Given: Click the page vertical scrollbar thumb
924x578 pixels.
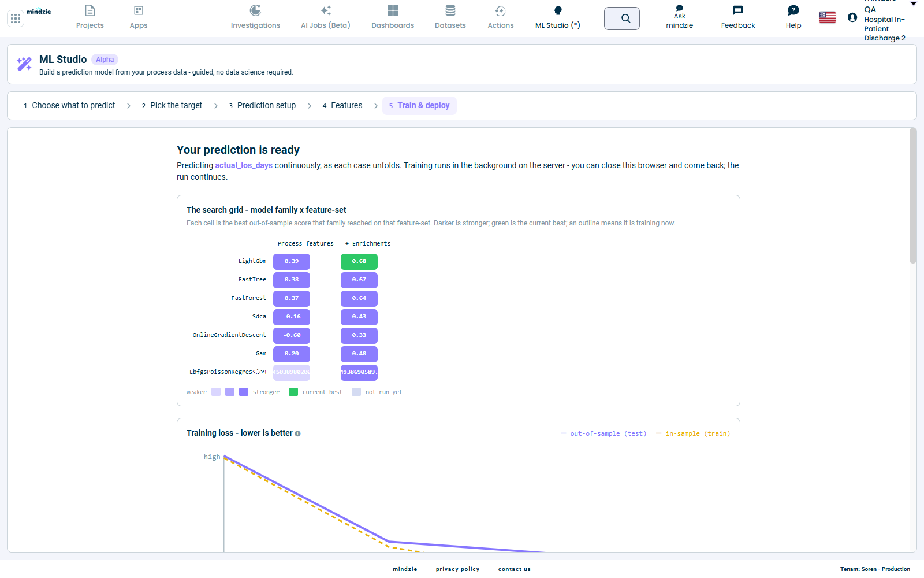Looking at the screenshot, I should pos(913,195).
